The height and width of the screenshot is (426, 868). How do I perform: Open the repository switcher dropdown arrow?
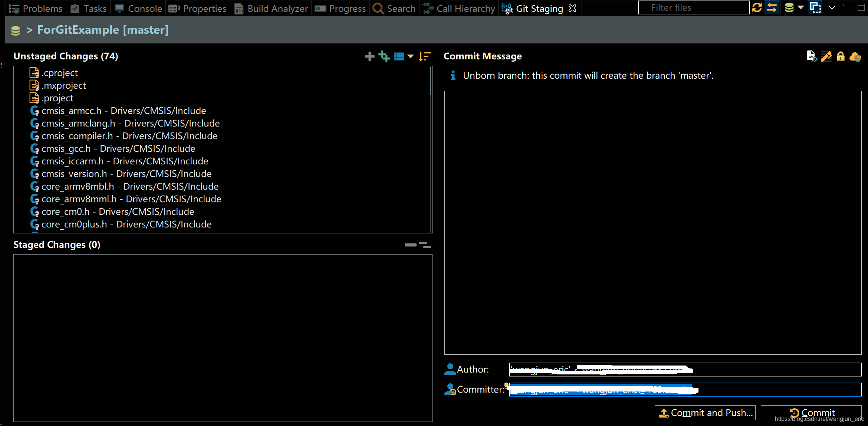point(801,8)
